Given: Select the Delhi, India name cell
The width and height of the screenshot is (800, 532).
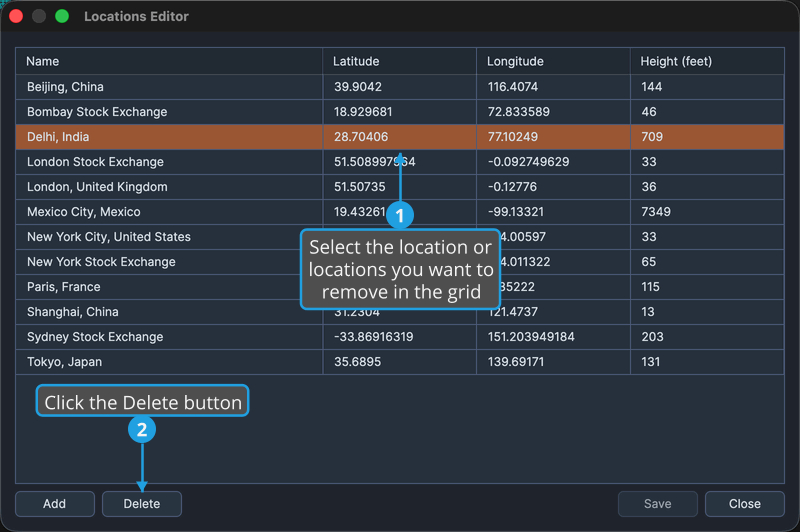Looking at the screenshot, I should (x=169, y=137).
